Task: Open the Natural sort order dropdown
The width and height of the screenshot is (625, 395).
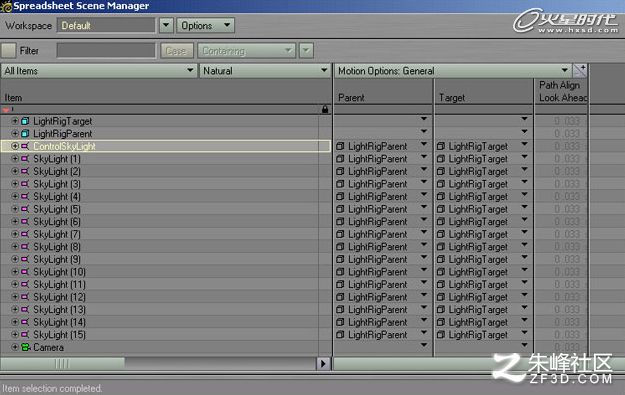Action: (265, 71)
